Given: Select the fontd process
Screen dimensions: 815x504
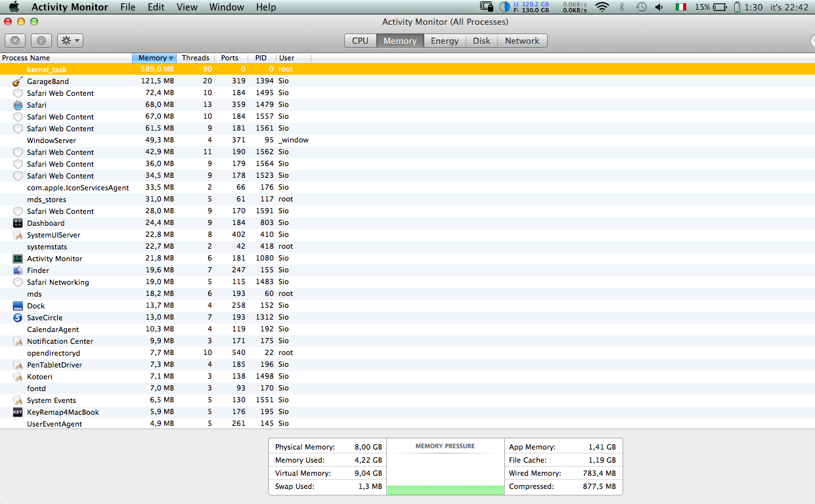Looking at the screenshot, I should point(407,388).
